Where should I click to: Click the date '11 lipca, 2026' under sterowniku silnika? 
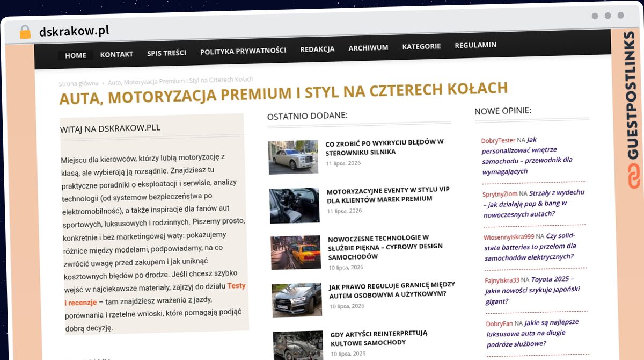(x=343, y=163)
